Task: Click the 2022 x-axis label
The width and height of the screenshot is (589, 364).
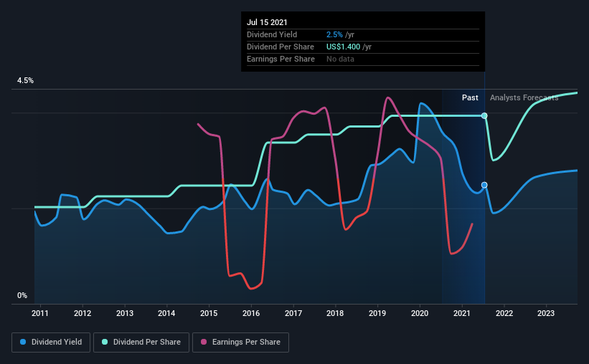Action: pos(504,313)
